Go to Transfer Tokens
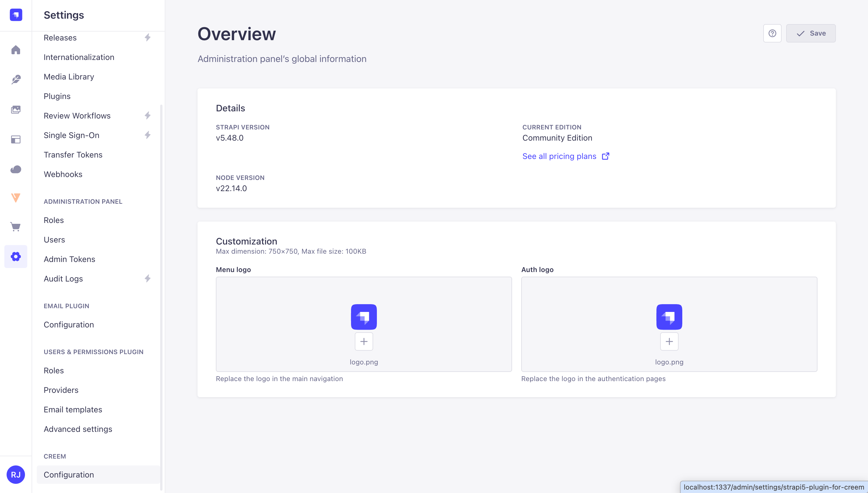868x493 pixels. (x=73, y=155)
